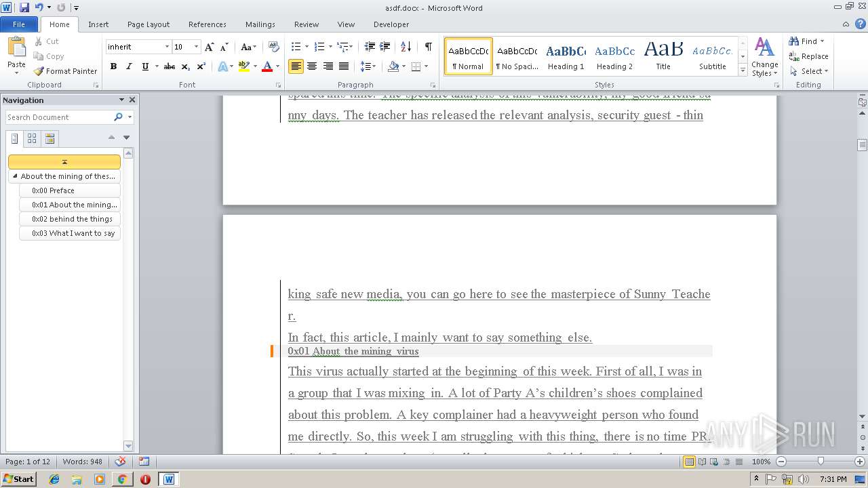Browse headings tab in Navigation pane

coord(15,138)
